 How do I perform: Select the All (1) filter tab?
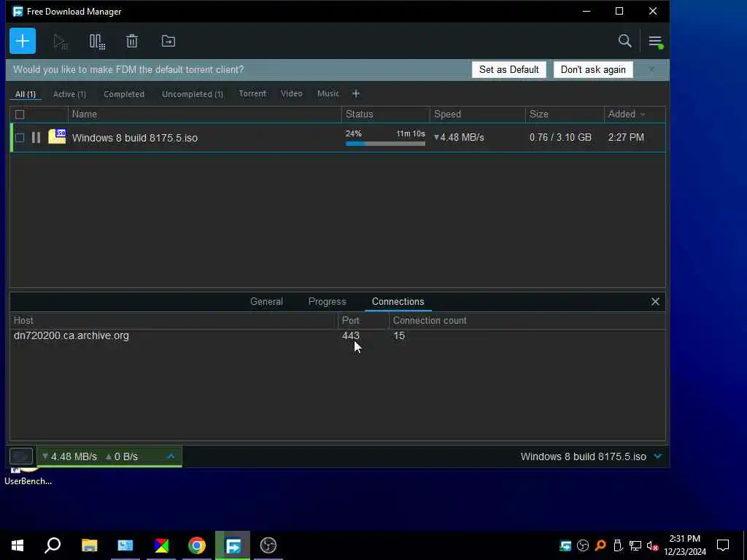pyautogui.click(x=26, y=94)
